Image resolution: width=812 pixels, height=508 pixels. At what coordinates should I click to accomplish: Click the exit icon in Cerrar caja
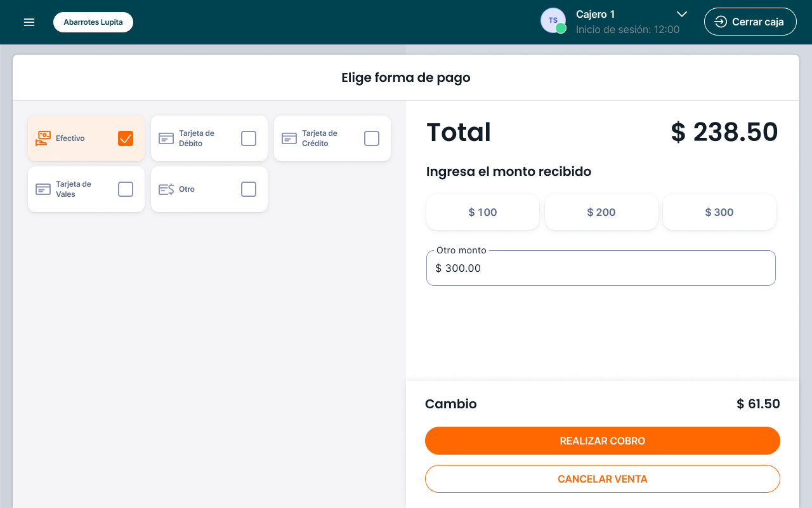pos(721,22)
